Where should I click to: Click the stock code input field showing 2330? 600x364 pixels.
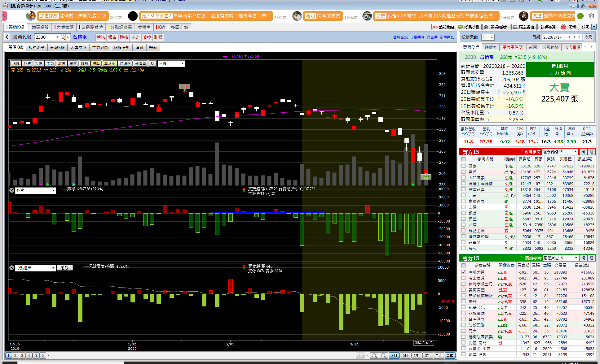tap(45, 37)
